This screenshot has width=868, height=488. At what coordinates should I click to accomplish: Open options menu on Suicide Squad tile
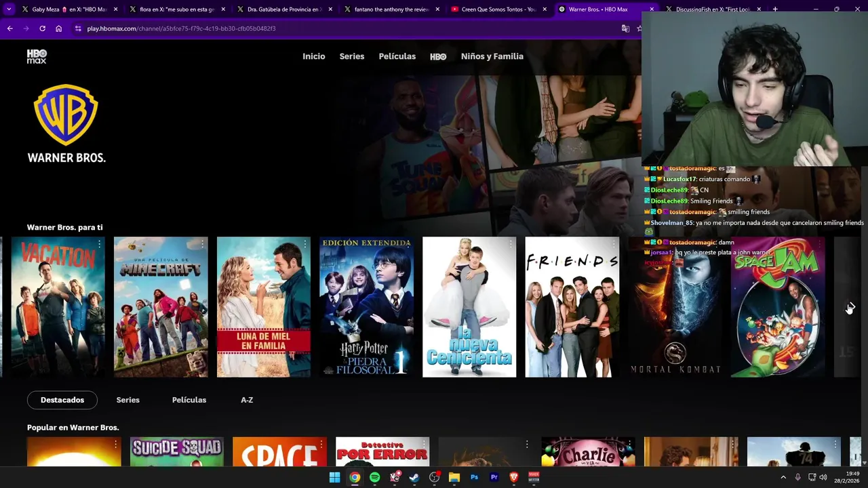click(x=218, y=445)
